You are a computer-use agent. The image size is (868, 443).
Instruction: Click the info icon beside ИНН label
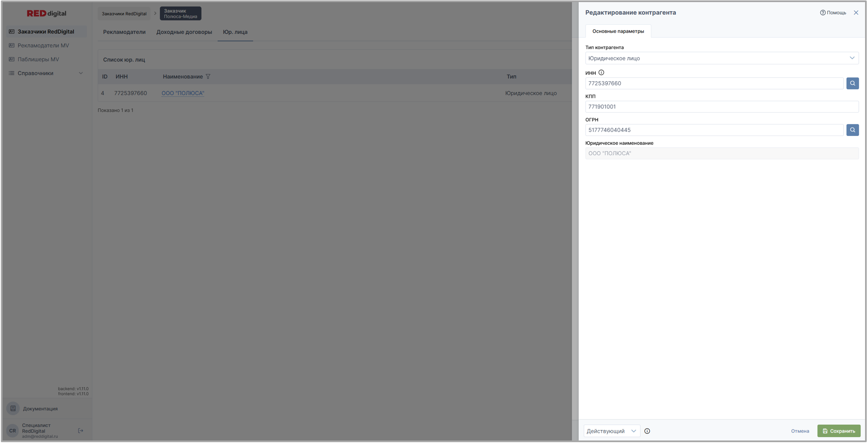pyautogui.click(x=601, y=73)
